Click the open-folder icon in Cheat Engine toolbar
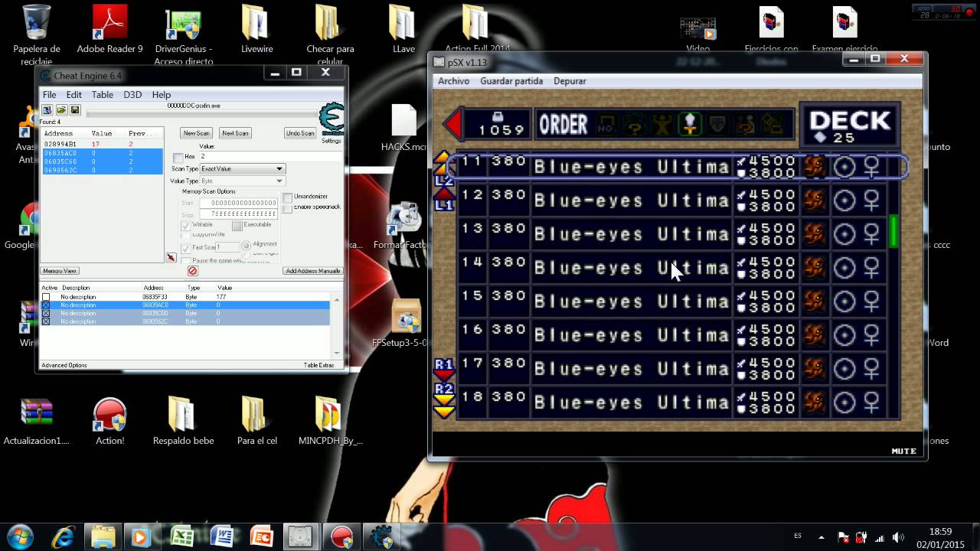980x551 pixels. coord(61,110)
